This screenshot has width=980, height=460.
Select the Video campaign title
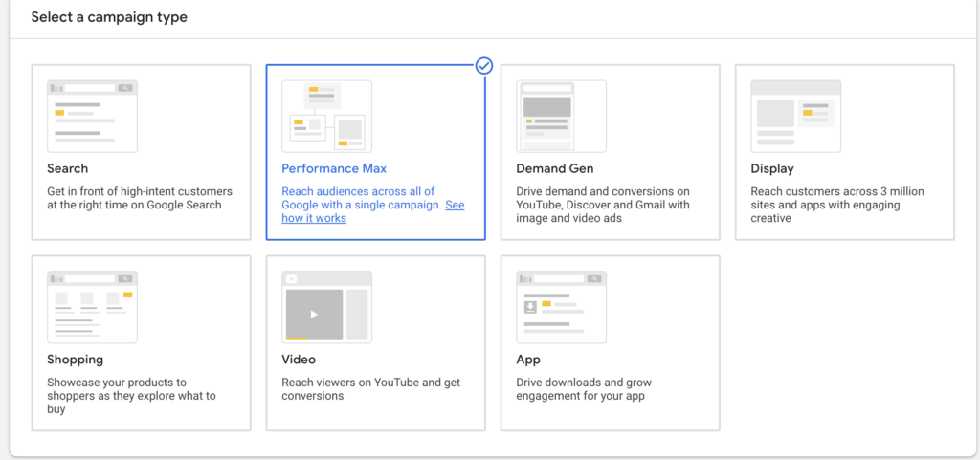click(x=299, y=360)
